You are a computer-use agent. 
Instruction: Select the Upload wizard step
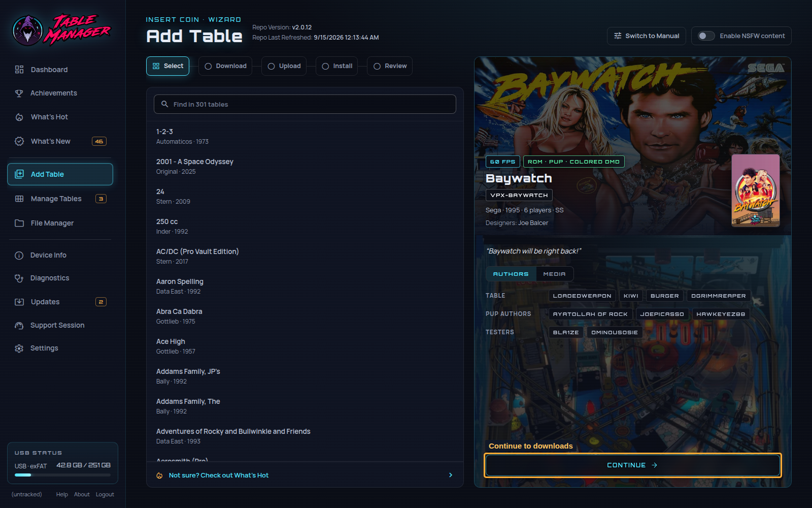pyautogui.click(x=284, y=66)
